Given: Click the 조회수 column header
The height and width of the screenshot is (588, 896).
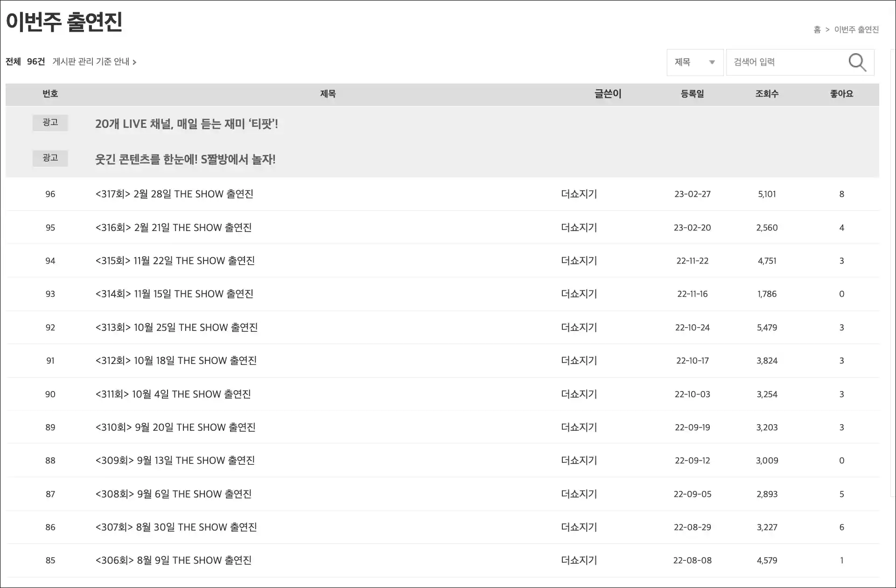Looking at the screenshot, I should (x=767, y=94).
